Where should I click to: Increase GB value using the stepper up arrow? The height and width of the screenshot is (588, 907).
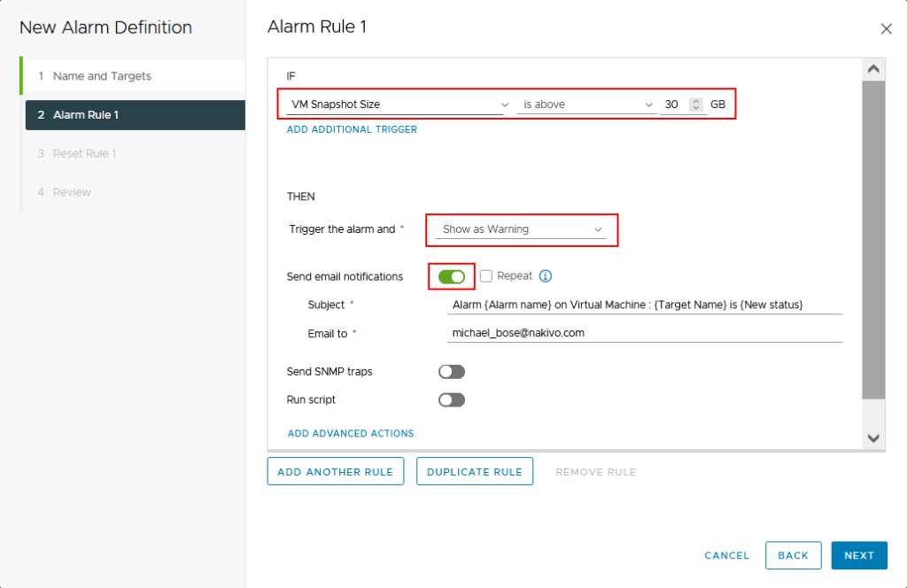[698, 99]
